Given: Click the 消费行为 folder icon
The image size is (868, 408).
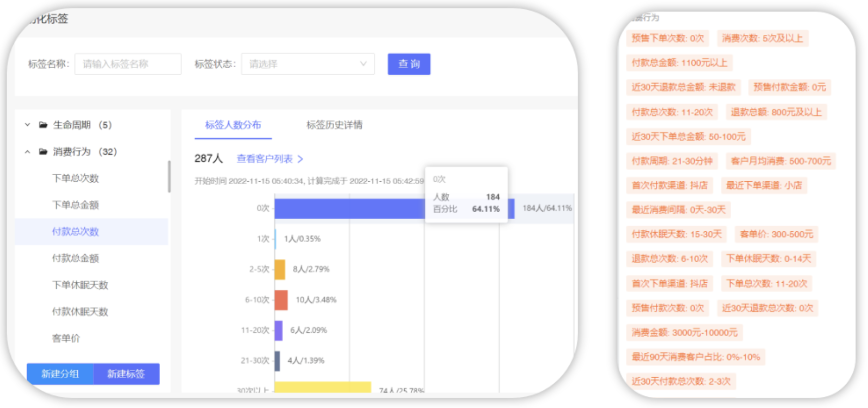Looking at the screenshot, I should pos(43,151).
